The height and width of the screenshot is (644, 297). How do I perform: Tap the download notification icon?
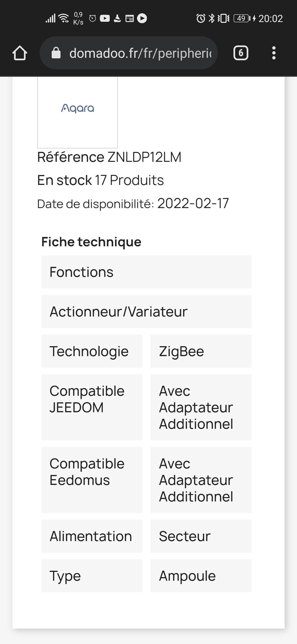[117, 18]
